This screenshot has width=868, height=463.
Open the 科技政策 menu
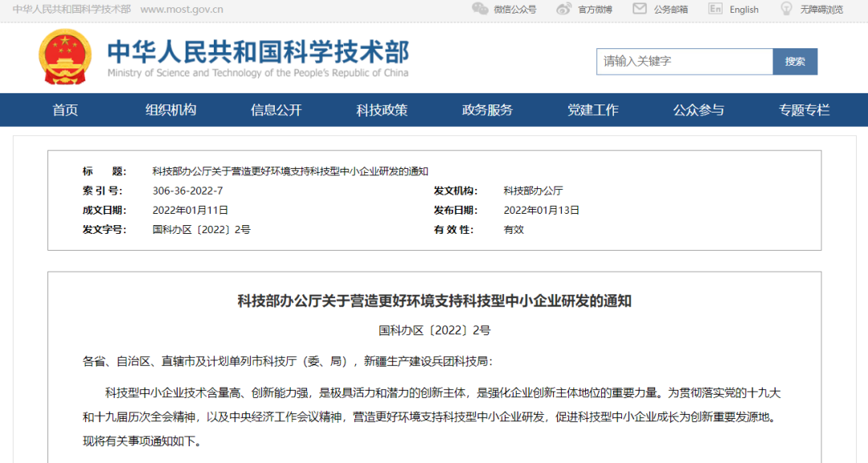coord(382,110)
